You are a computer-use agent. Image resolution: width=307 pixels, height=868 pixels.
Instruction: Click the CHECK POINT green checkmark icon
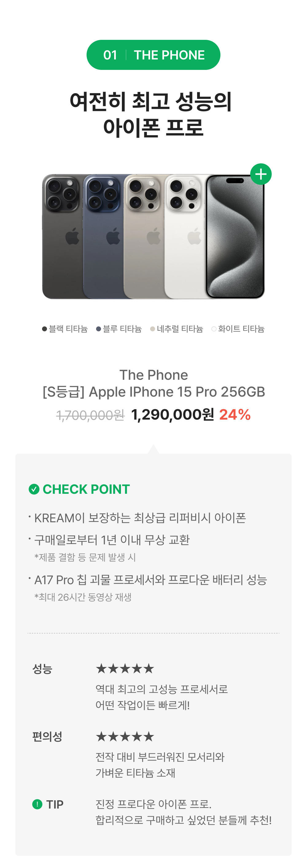34,489
